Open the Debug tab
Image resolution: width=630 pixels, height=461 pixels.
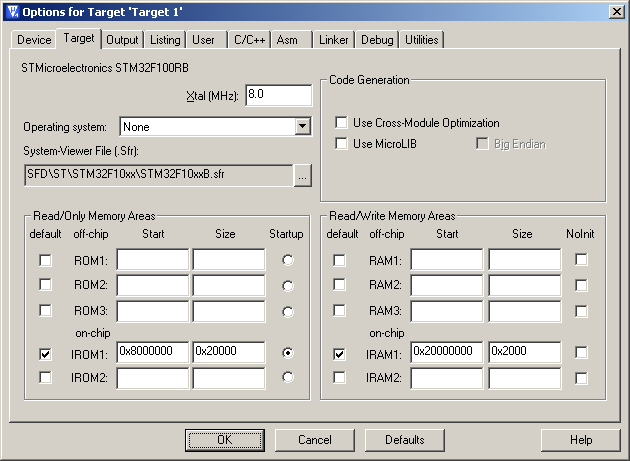(x=377, y=40)
